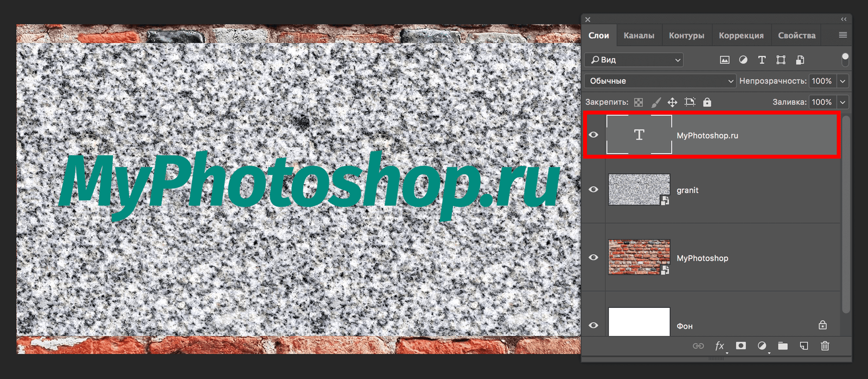The height and width of the screenshot is (379, 868).
Task: Filter layers by type (T) icon
Action: point(762,60)
